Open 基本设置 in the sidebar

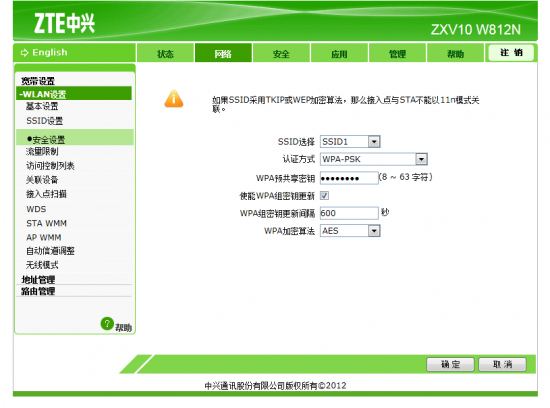coord(42,106)
